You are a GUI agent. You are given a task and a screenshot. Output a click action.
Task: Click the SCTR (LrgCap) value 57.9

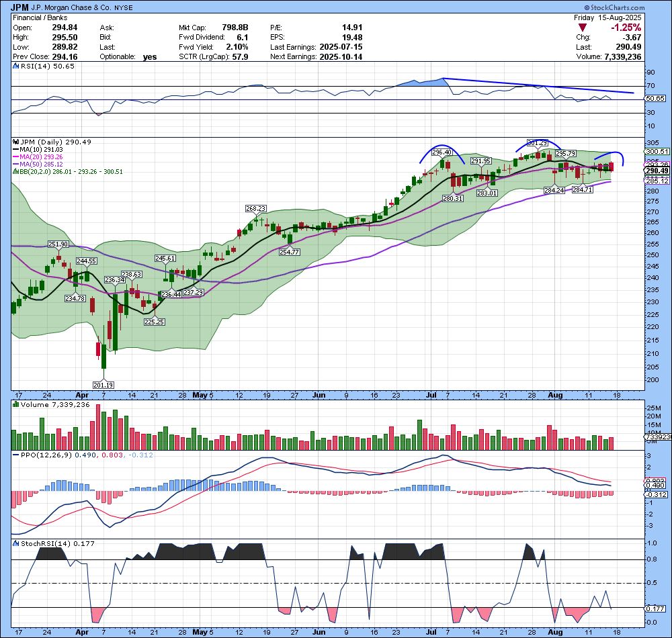click(240, 57)
